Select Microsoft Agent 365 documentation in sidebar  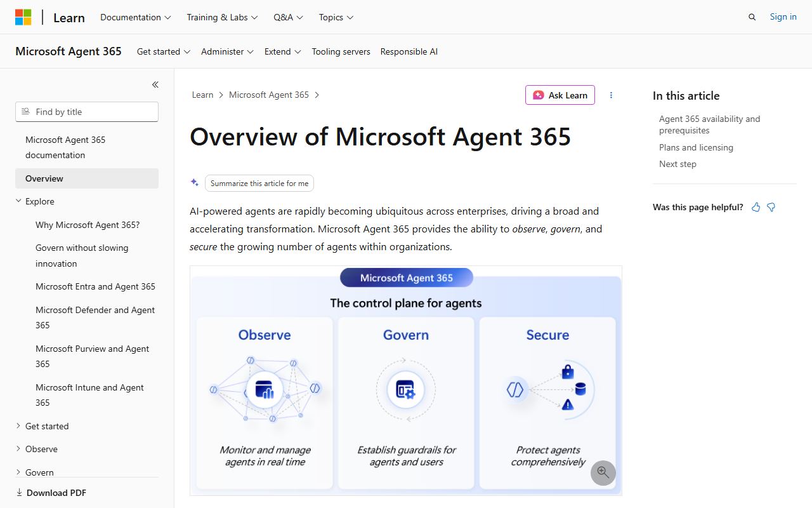[x=87, y=147]
